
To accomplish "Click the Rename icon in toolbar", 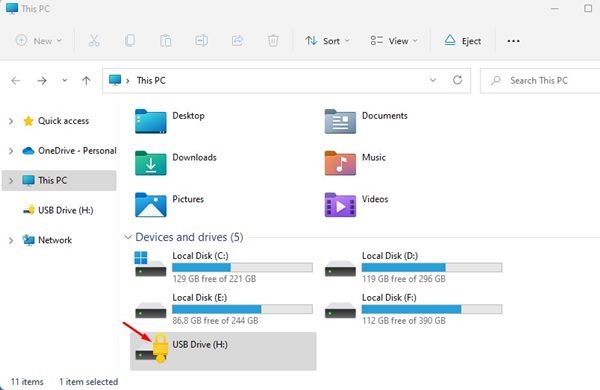I will [x=201, y=41].
